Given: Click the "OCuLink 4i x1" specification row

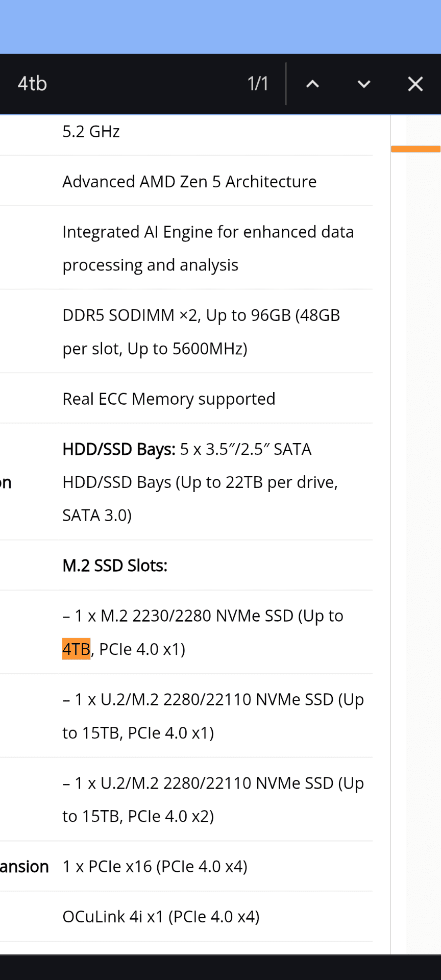Looking at the screenshot, I should [161, 917].
